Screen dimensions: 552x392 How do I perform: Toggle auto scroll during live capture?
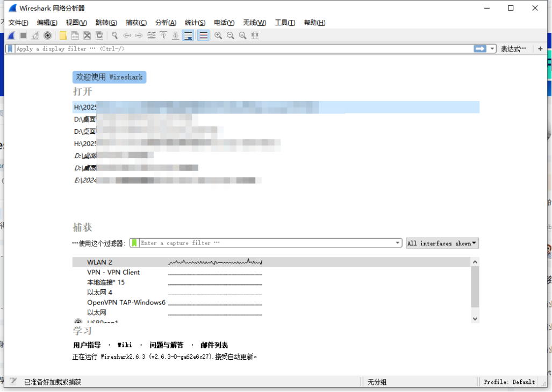coord(188,35)
